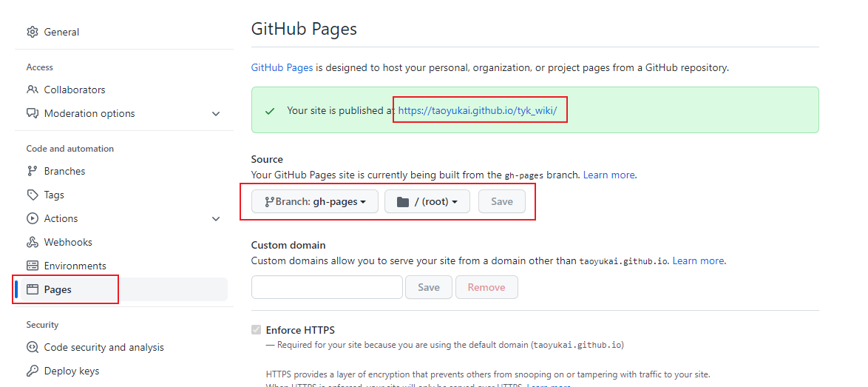Viewport: 868px width, 387px height.
Task: Click the Remove custom domain button
Action: point(486,287)
